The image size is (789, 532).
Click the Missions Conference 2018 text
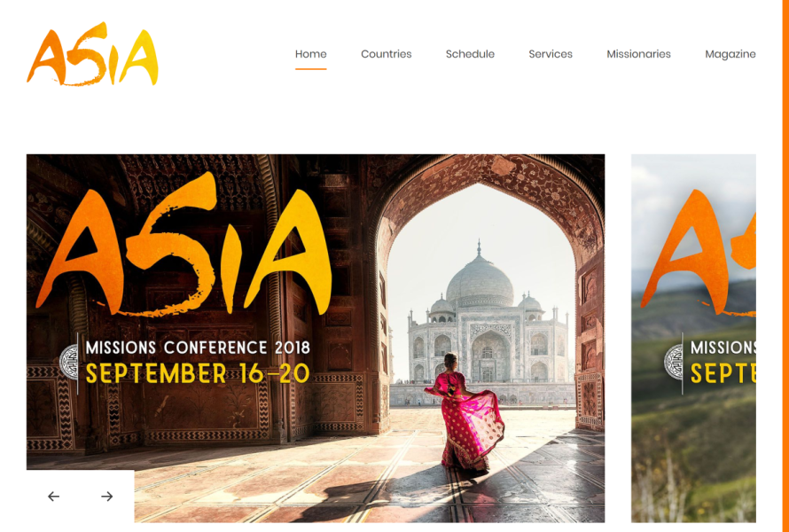pos(198,348)
